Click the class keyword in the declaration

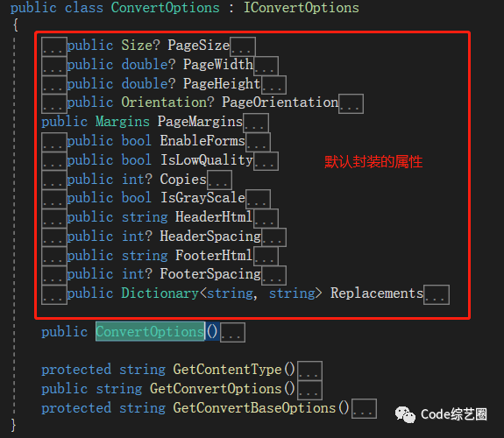[x=84, y=8]
